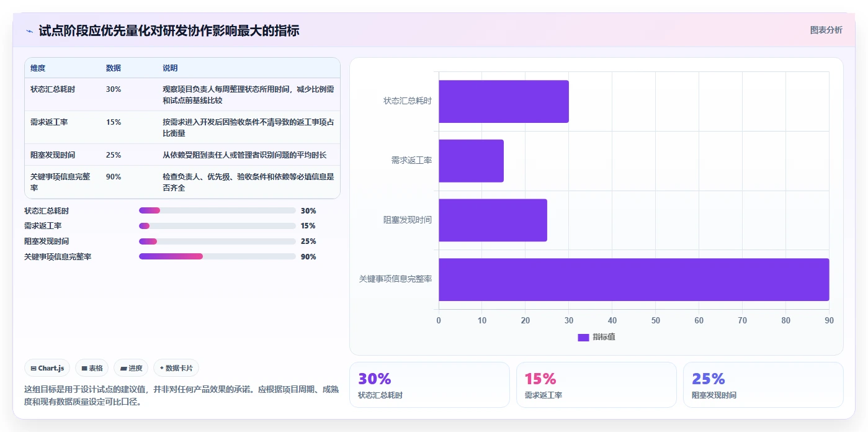Viewport: 868px width, 432px height.
Task: Click the 30% value in the table
Action: tap(114, 89)
